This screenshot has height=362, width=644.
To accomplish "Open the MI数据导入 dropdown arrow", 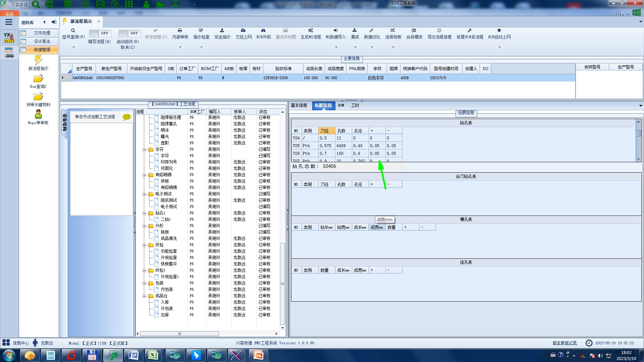I will pyautogui.click(x=336, y=47).
